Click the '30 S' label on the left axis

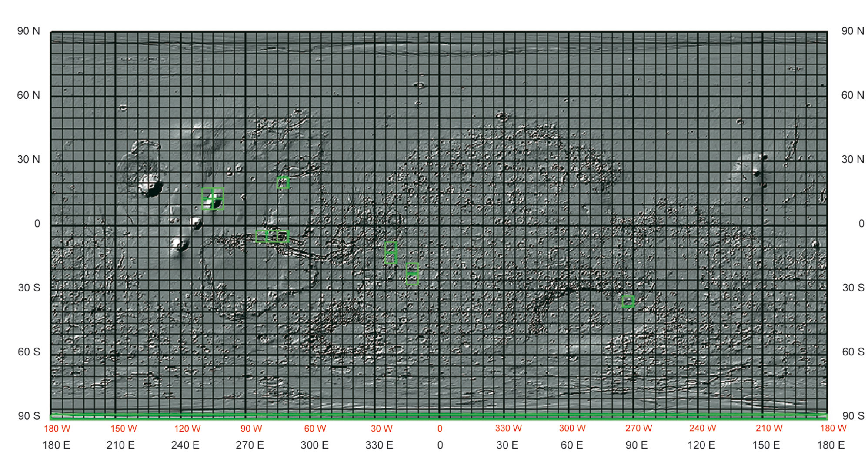[x=29, y=288]
